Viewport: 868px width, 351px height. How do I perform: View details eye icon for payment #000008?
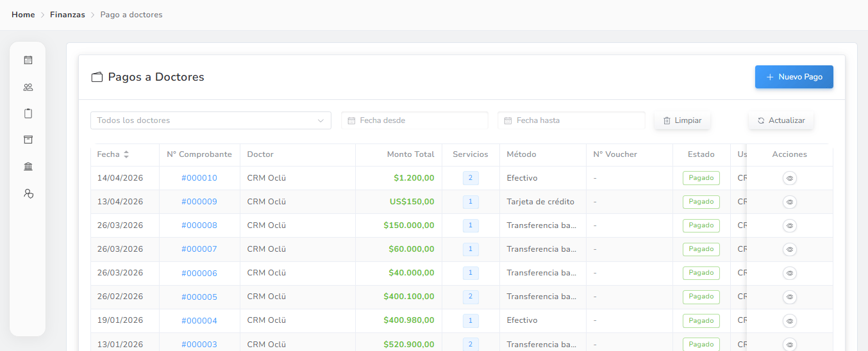pos(790,225)
